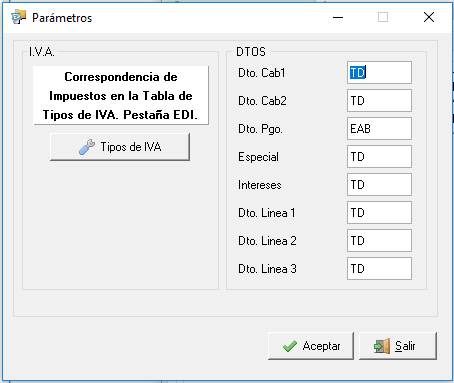Click into the Especial input field
Image resolution: width=454 pixels, height=383 pixels.
tap(379, 156)
